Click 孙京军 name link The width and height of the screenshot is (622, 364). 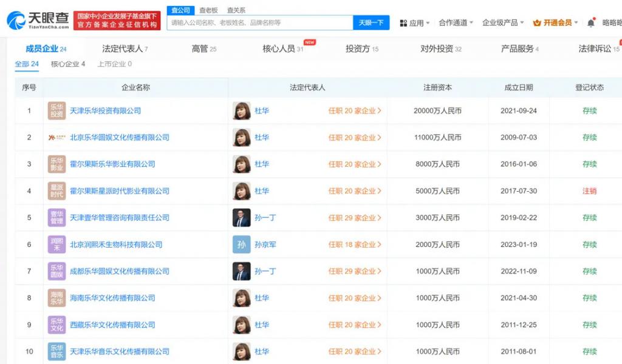point(265,244)
